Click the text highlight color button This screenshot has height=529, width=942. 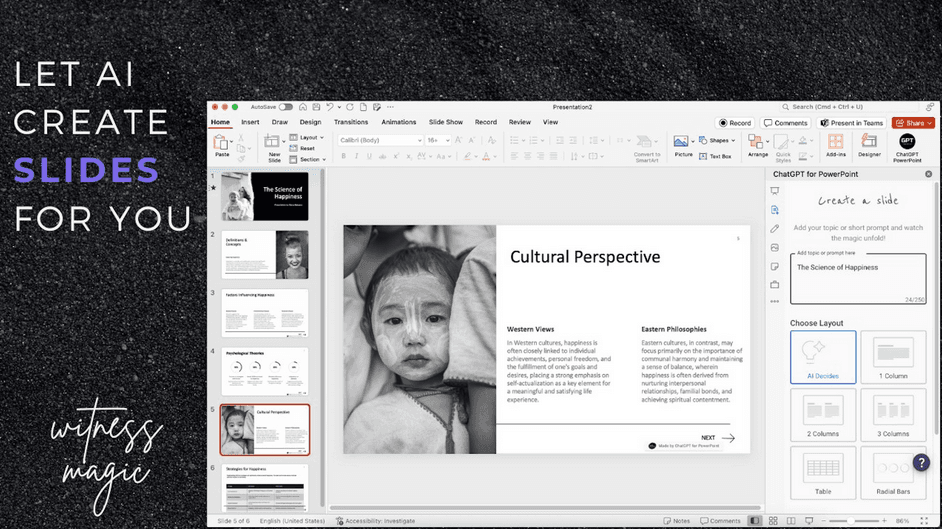467,156
